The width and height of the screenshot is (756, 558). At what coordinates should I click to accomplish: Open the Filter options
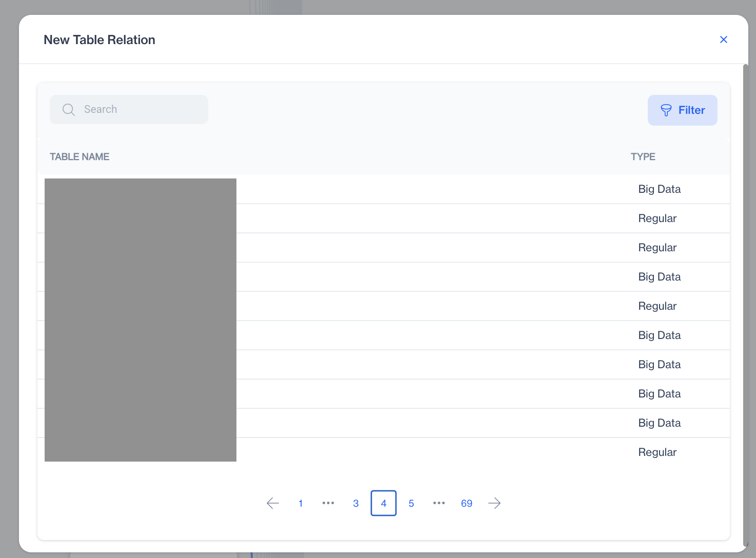click(x=682, y=110)
